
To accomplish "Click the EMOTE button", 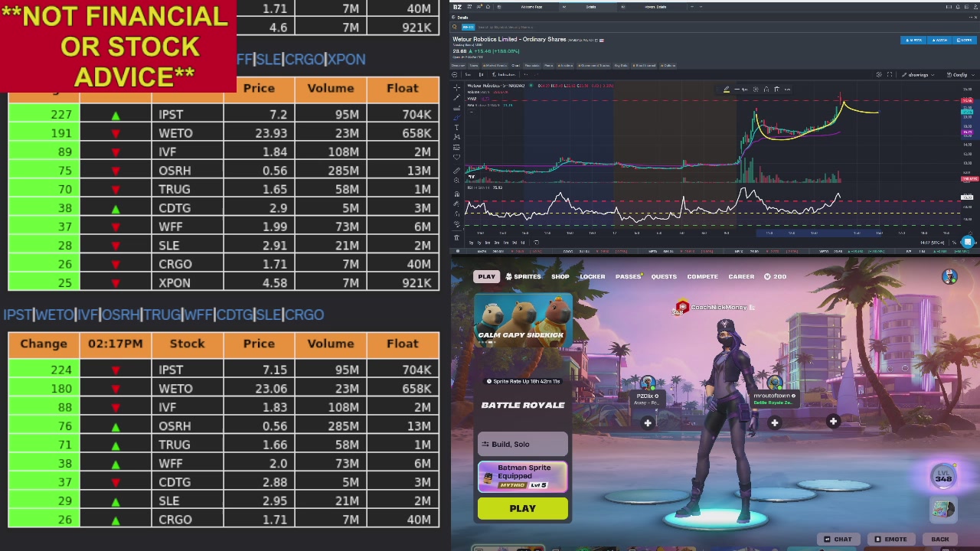I will (890, 539).
